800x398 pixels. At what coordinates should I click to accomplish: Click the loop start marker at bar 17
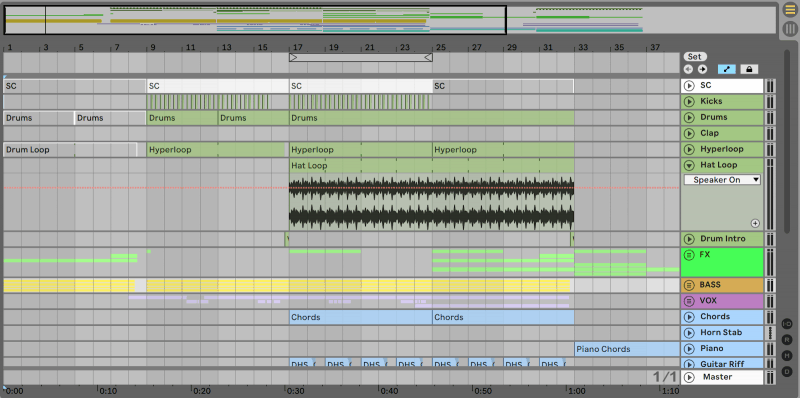click(292, 58)
